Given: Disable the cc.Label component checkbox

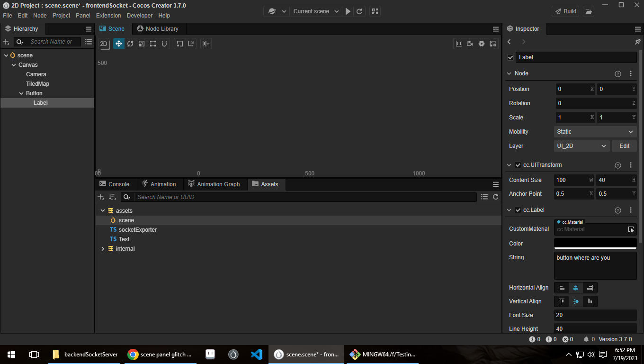Looking at the screenshot, I should [518, 210].
